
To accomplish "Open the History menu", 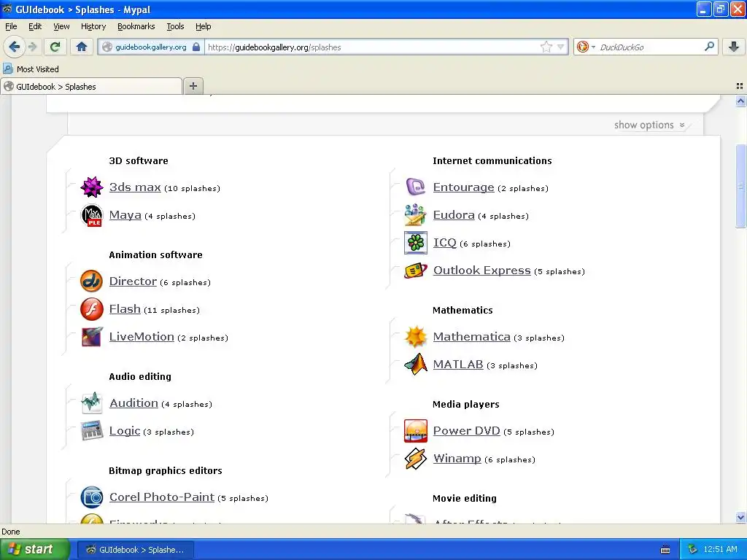I will click(x=93, y=26).
